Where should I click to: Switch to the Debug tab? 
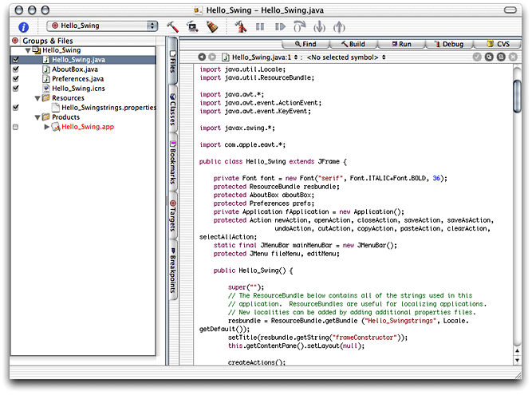[x=449, y=44]
